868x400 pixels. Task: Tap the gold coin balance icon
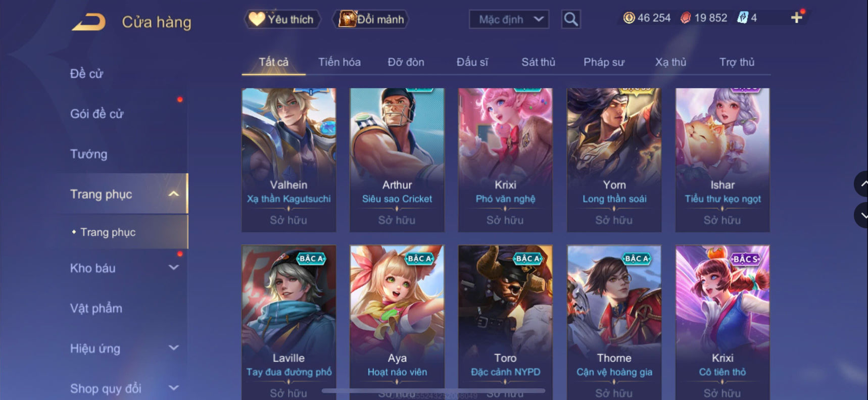[629, 18]
